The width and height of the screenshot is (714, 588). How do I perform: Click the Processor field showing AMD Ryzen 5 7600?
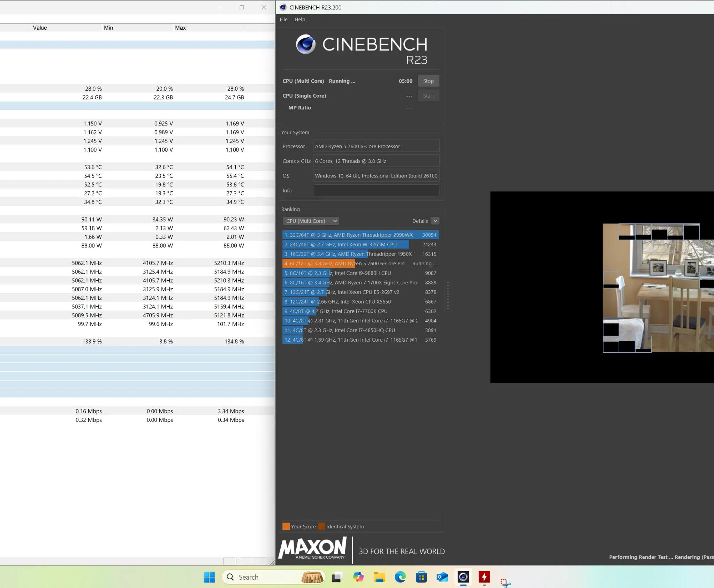click(376, 146)
